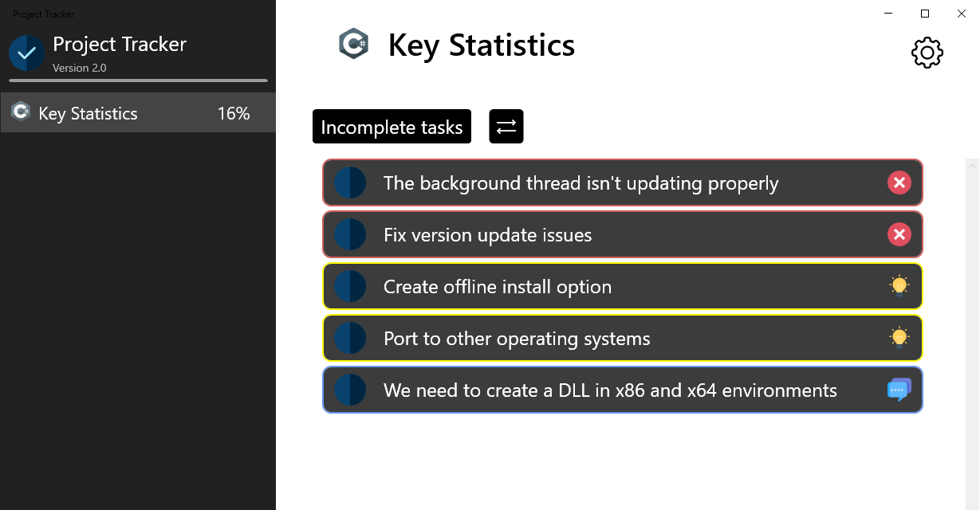980x510 pixels.
Task: Click lightbulb icon on operating systems task
Action: (899, 338)
